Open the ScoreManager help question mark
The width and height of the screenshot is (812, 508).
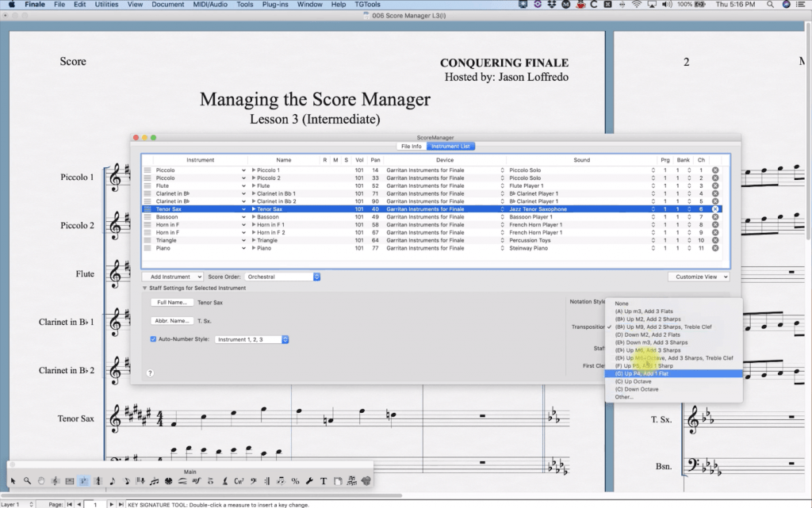click(150, 373)
